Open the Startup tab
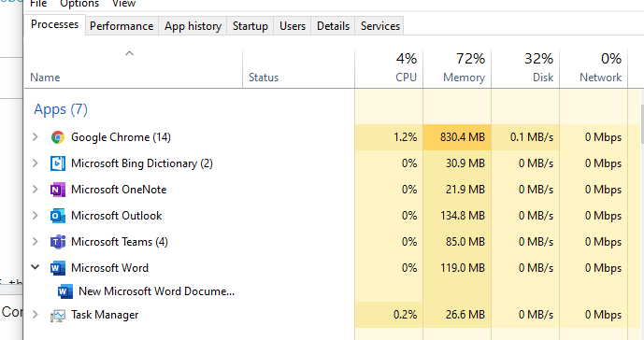The image size is (644, 340). [250, 26]
